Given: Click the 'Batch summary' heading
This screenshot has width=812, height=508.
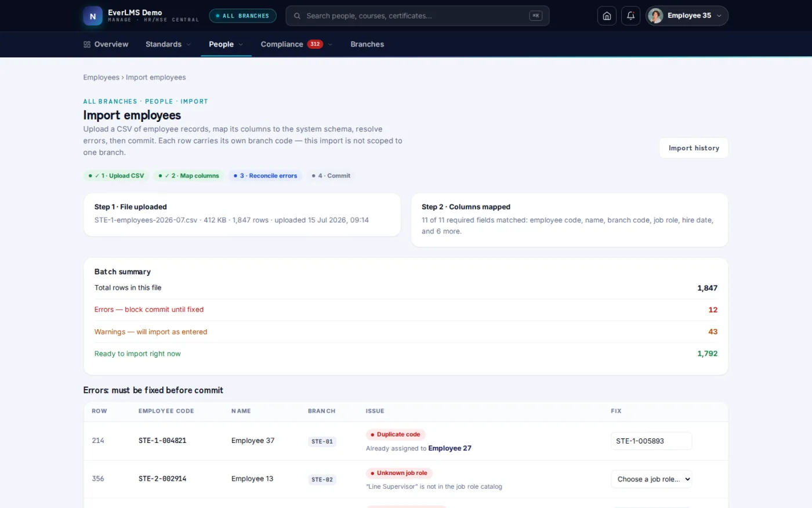Looking at the screenshot, I should coord(122,272).
